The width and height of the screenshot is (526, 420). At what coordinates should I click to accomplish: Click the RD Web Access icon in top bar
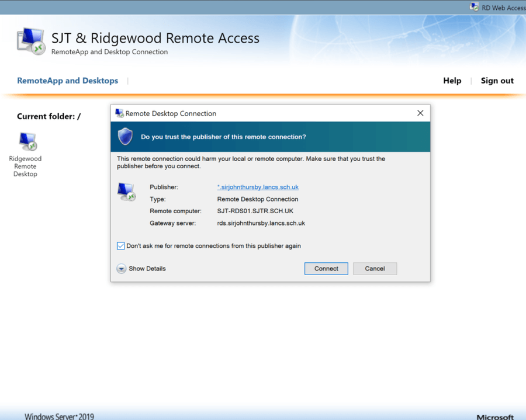click(475, 7)
